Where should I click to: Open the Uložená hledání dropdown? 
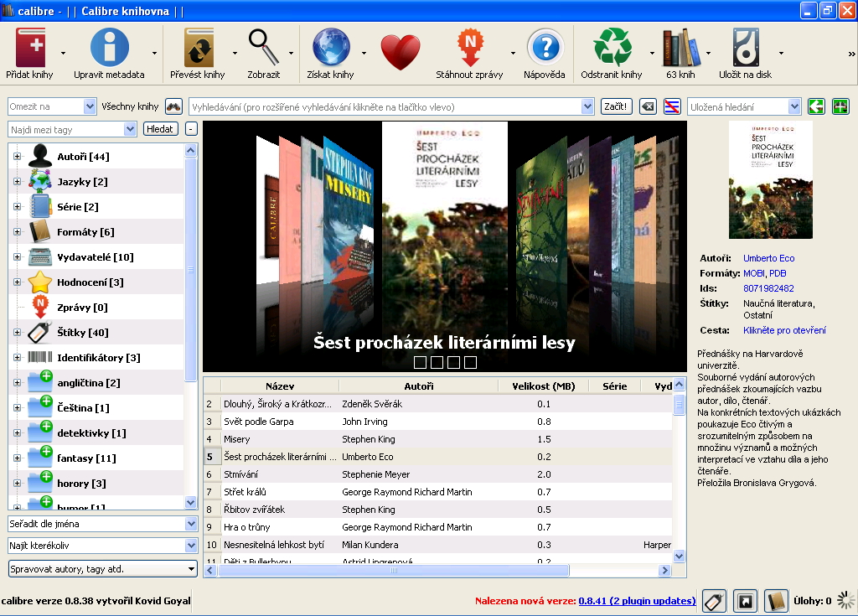pos(744,106)
